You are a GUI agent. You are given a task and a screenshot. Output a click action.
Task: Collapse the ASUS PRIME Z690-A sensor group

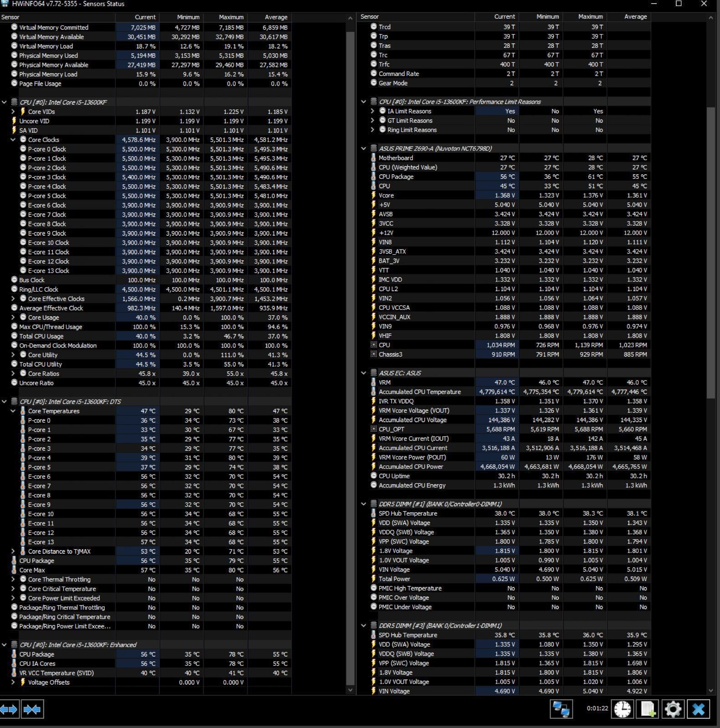point(364,148)
